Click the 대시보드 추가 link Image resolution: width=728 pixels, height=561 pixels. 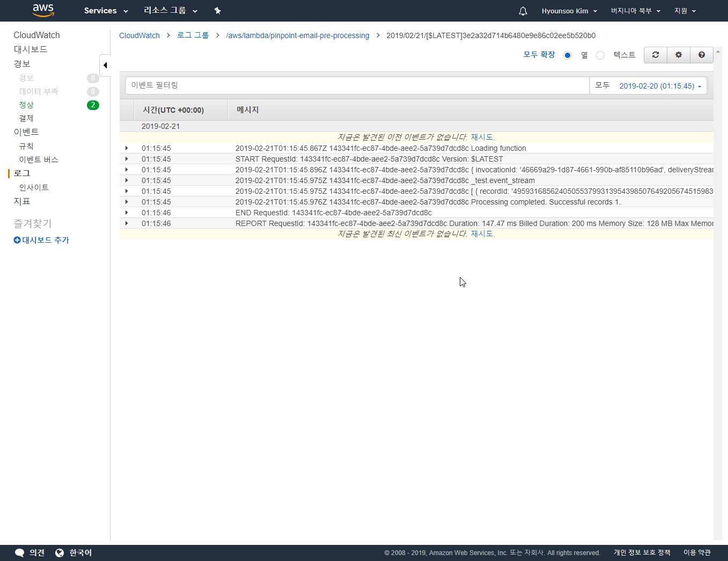[x=46, y=240]
